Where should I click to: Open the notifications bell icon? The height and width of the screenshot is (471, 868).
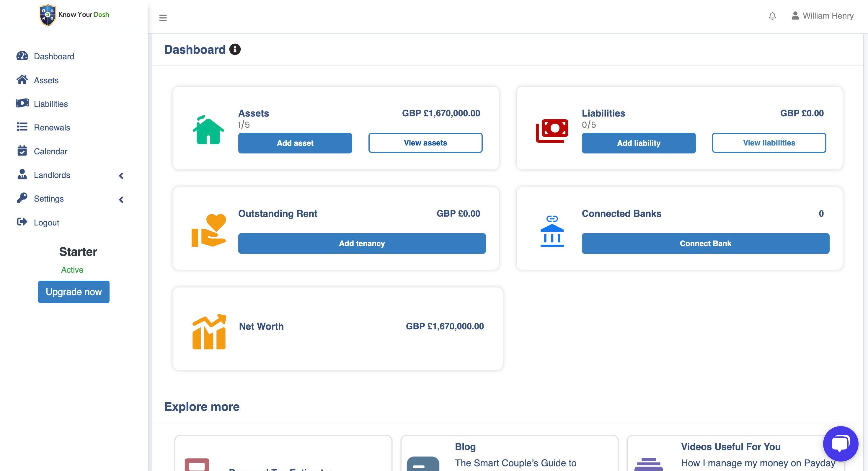pyautogui.click(x=772, y=16)
